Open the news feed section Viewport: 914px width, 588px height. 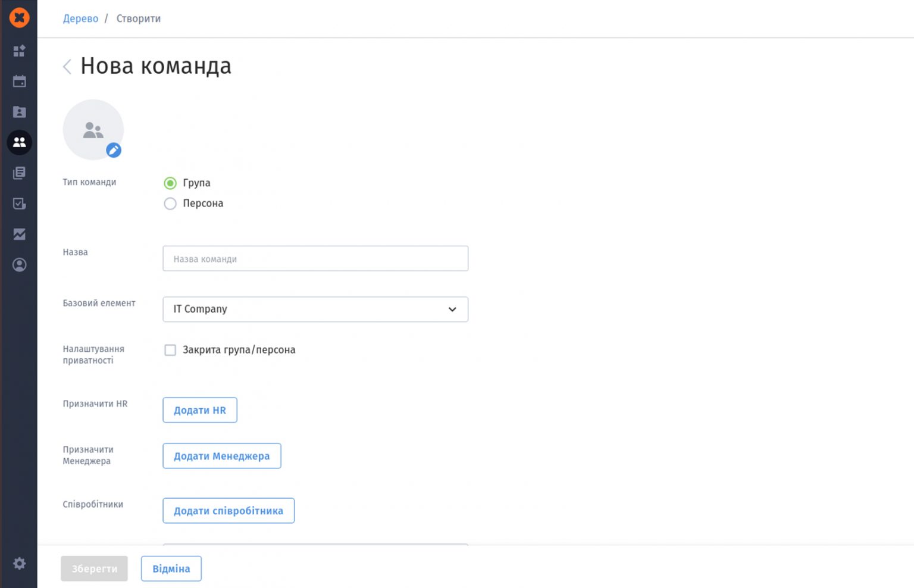click(19, 173)
